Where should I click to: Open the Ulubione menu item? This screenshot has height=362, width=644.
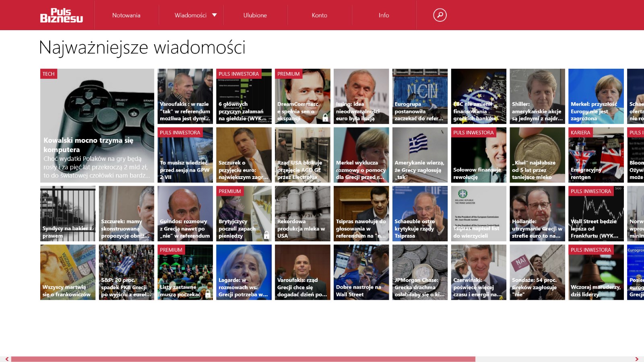tap(255, 15)
